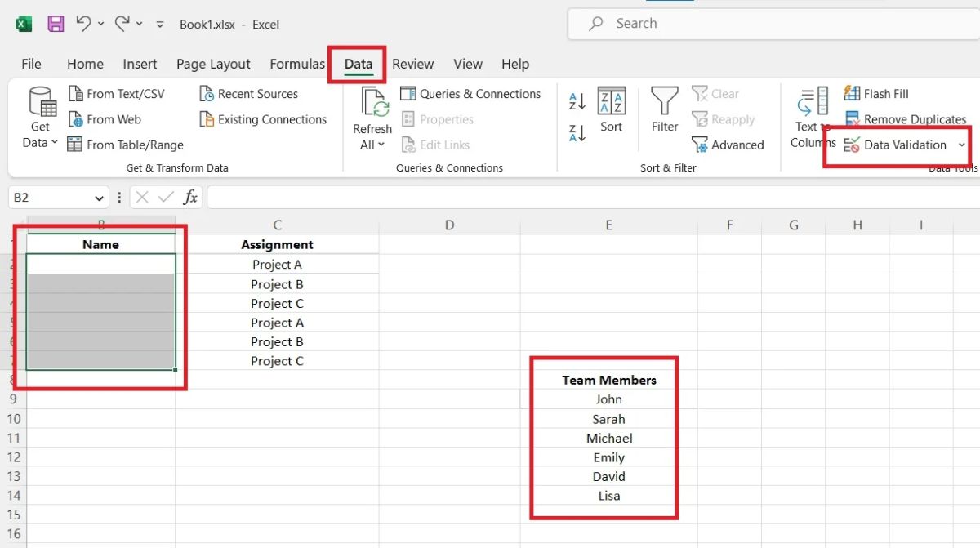Viewport: 980px width, 548px height.
Task: Select the Flash Fill tool
Action: [x=876, y=93]
